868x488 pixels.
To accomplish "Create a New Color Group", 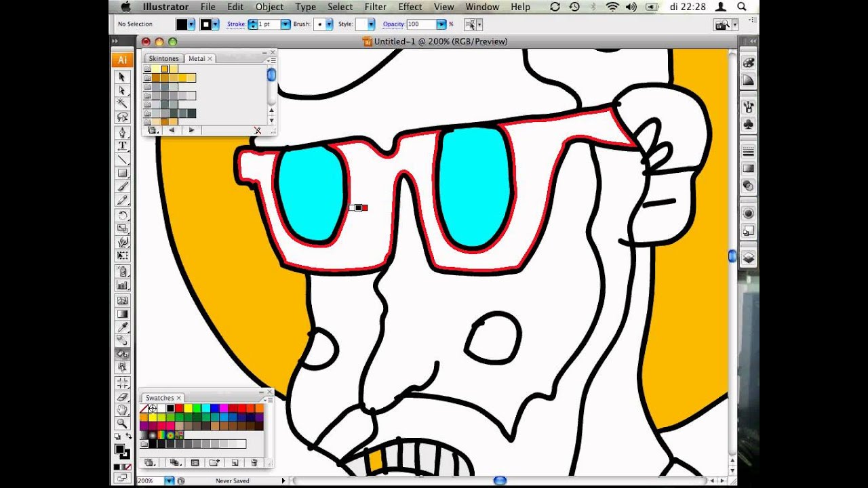I will pos(214,463).
